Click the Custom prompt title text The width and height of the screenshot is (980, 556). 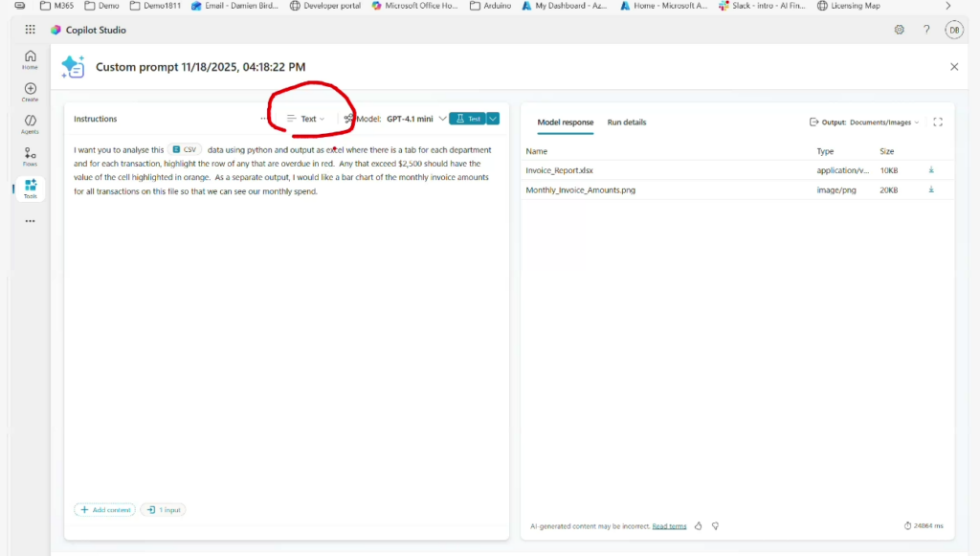click(x=201, y=67)
